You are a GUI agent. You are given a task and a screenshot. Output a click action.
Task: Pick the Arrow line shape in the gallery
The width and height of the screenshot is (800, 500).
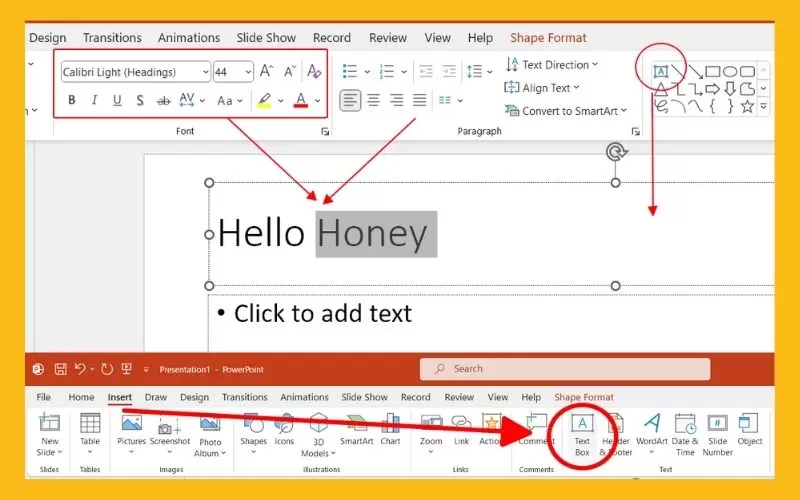point(695,71)
